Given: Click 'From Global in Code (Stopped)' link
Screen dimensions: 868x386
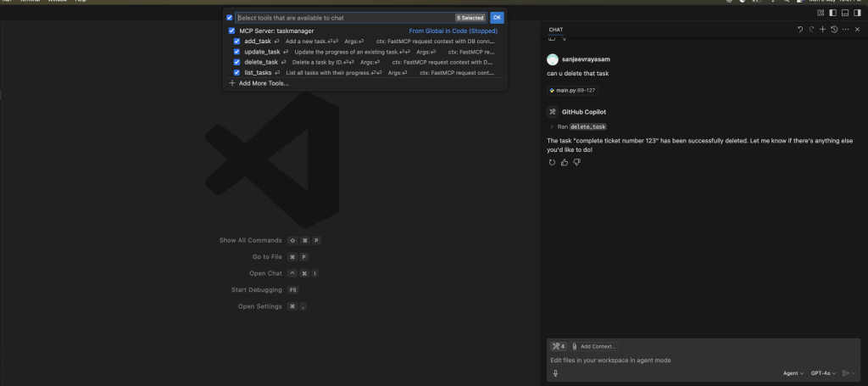Looking at the screenshot, I should pyautogui.click(x=453, y=31).
